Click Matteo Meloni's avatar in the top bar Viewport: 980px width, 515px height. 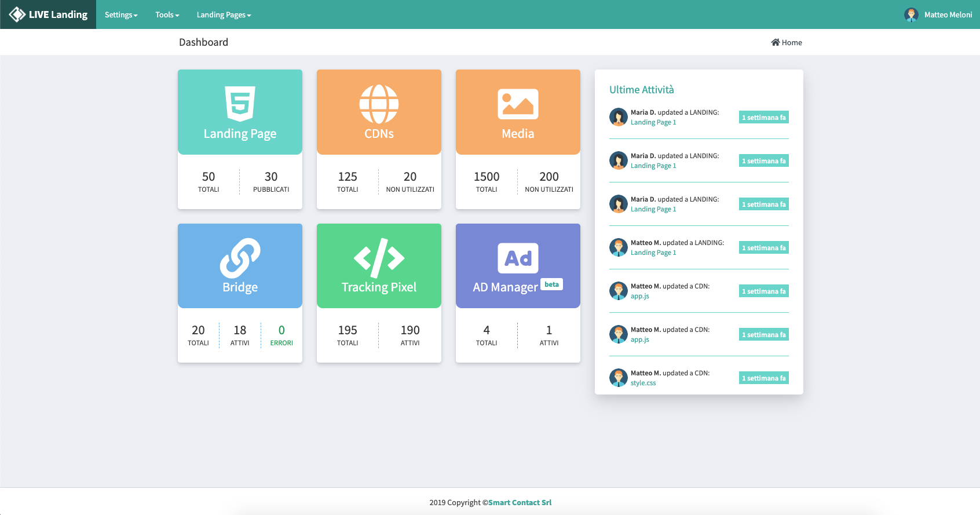pyautogui.click(x=911, y=14)
